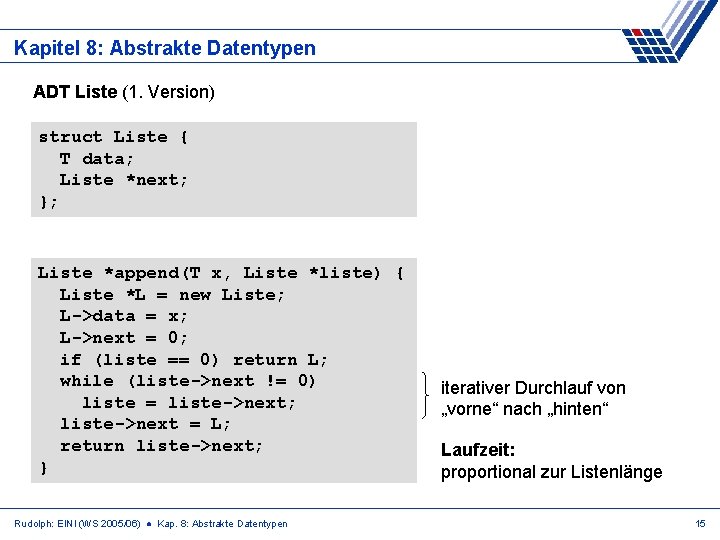Viewport: 720px width, 540px height.
Task: Click the subtitle 'ADT Liste (1. Version)'
Action: click(x=124, y=92)
